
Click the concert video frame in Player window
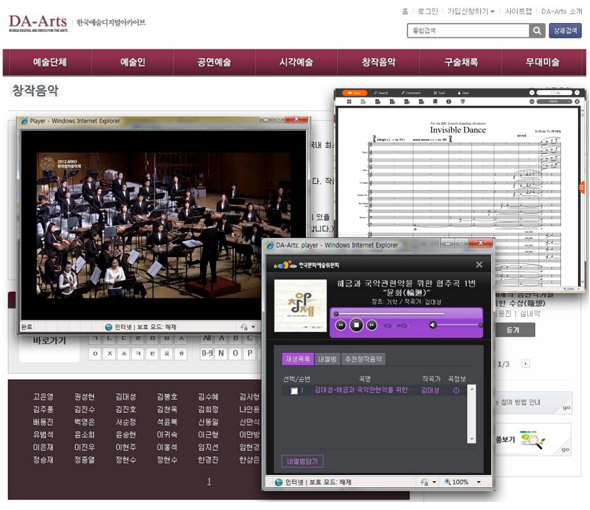tap(164, 225)
